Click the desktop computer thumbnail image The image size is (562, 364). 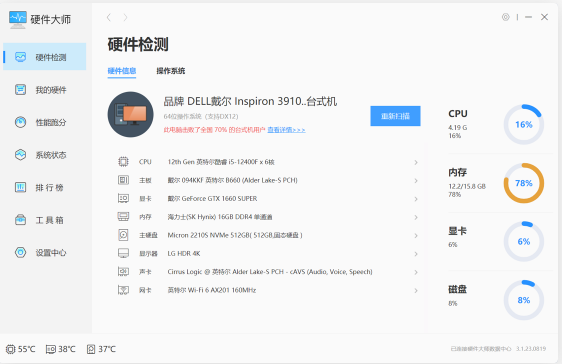(x=130, y=114)
